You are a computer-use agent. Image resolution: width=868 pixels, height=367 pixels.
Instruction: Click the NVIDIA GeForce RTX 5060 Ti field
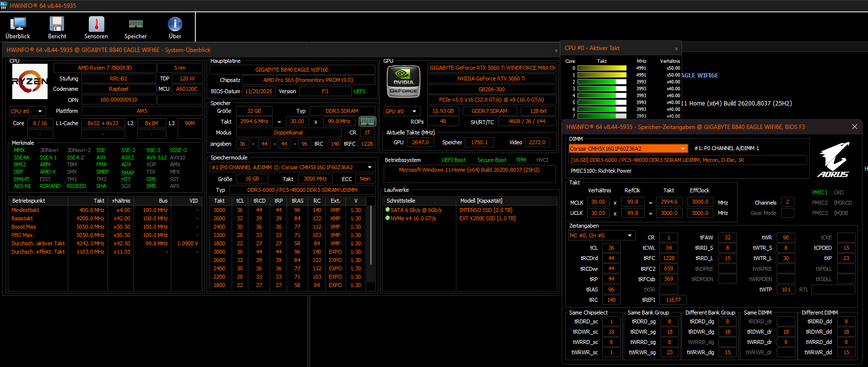[x=492, y=79]
